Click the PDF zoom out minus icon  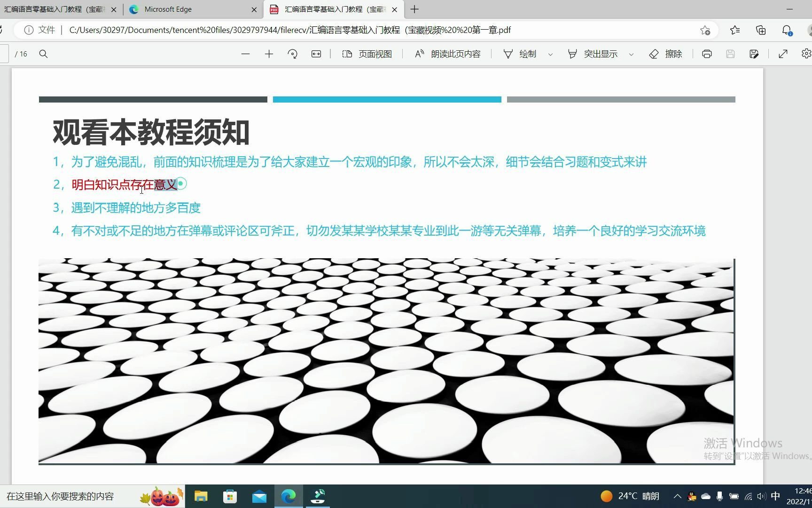tap(245, 54)
